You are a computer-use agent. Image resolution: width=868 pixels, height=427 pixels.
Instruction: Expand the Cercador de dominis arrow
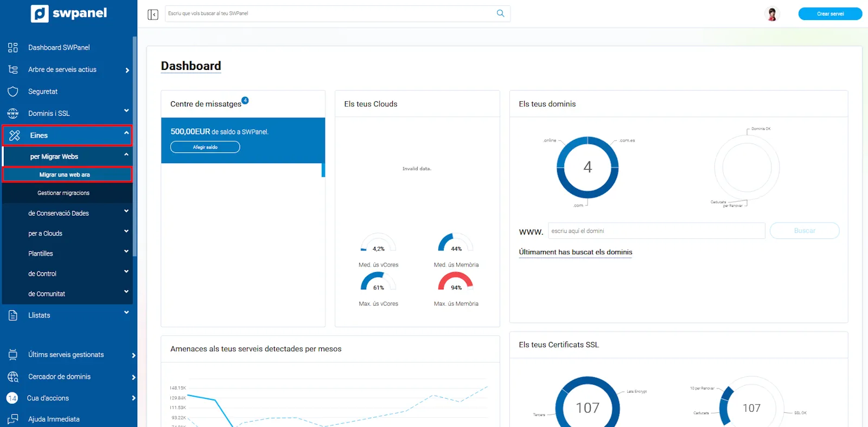point(133,377)
